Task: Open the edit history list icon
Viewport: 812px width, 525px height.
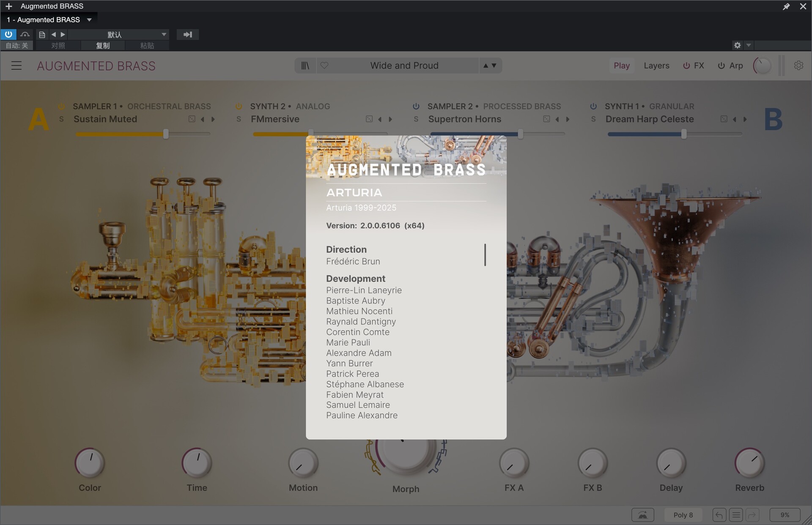Action: [736, 515]
